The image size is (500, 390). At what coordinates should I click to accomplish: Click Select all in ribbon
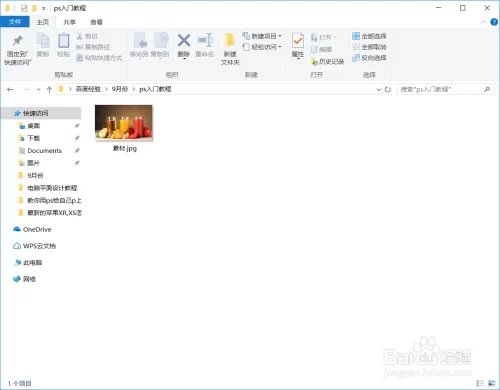coord(369,36)
